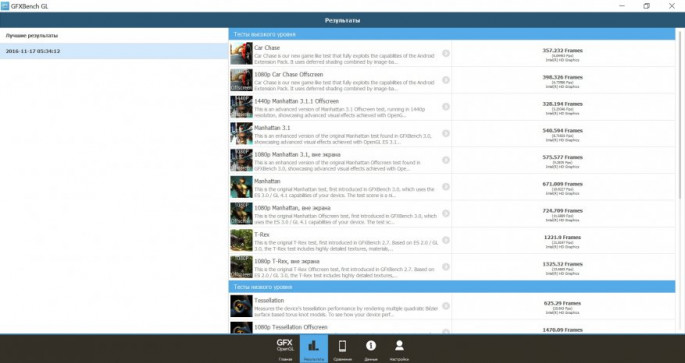Click the Tessellation test thumbnail
685x363 pixels.
pos(241,306)
